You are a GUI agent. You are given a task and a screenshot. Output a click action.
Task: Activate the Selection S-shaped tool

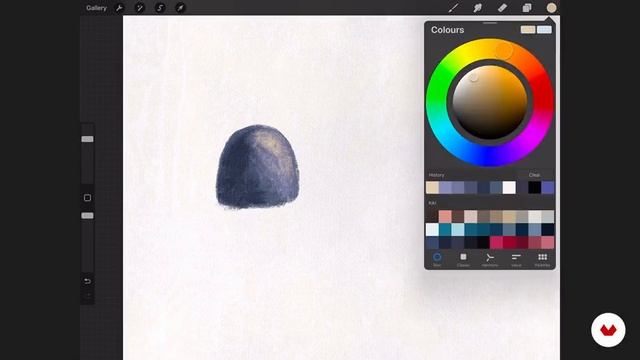point(160,8)
